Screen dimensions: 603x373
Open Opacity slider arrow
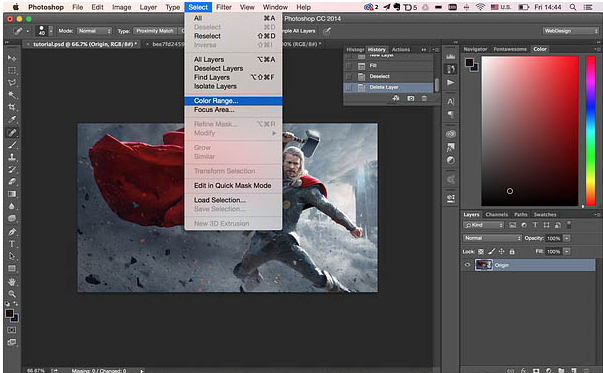point(567,238)
